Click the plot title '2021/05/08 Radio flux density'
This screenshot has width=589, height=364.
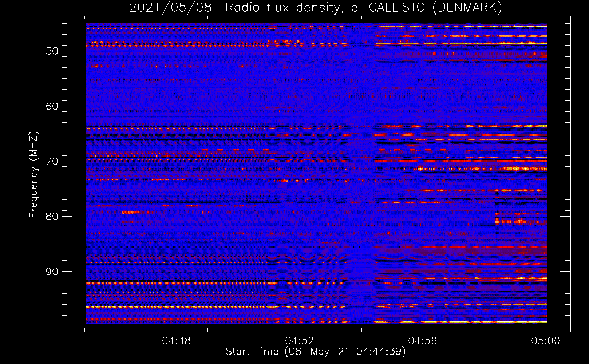(315, 8)
